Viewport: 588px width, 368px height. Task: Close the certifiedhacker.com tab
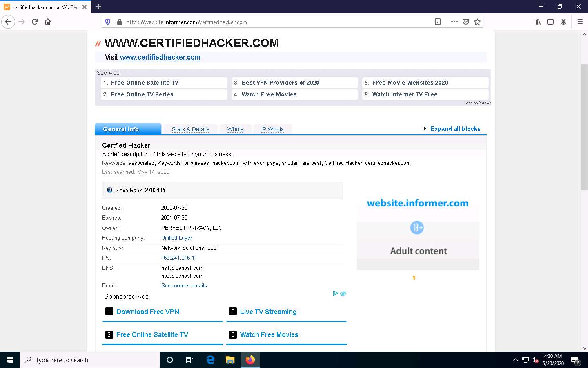(85, 7)
